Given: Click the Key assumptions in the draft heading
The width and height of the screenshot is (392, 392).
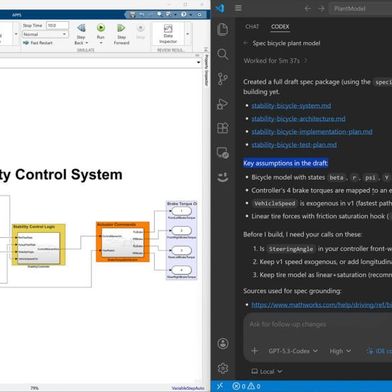Looking at the screenshot, I should point(285,163).
